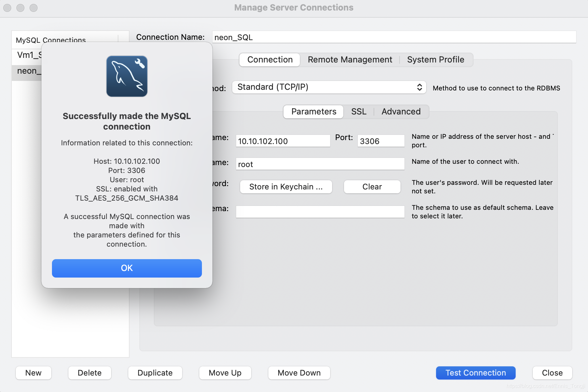Click the "User: root" line in dialog
This screenshot has width=588, height=392.
(x=127, y=180)
